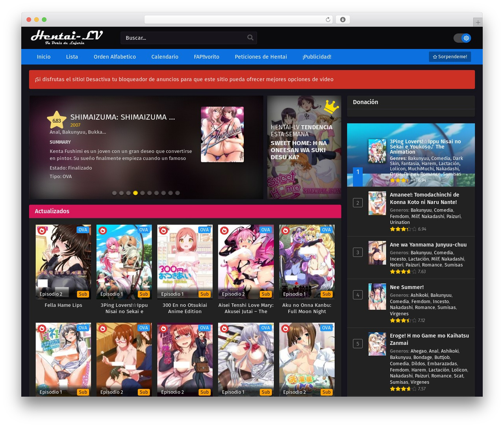
Task: Click the search magnifier icon
Action: (x=250, y=38)
